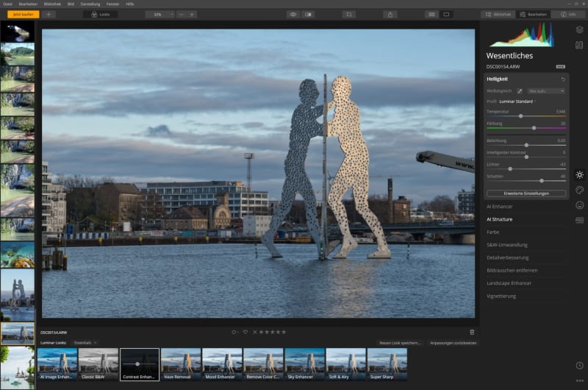Open the Hilfe menu

(x=130, y=4)
